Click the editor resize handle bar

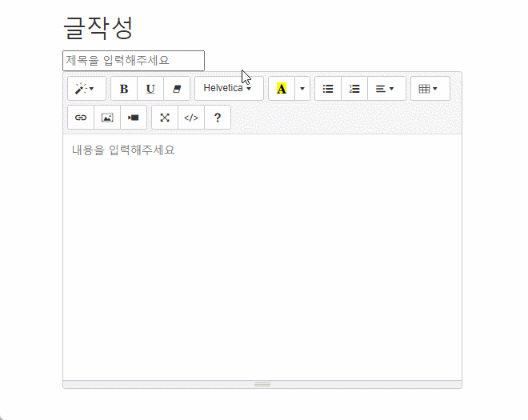click(262, 384)
